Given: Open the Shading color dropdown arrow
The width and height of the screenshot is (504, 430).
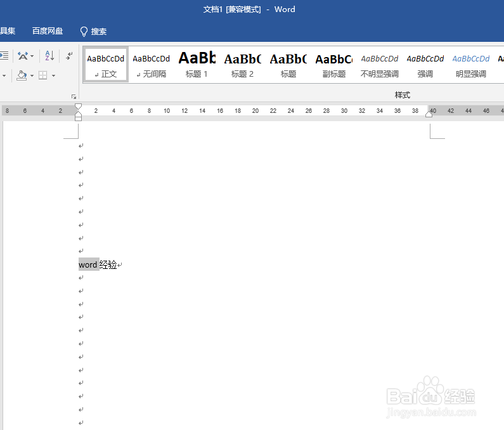Looking at the screenshot, I should [32, 75].
